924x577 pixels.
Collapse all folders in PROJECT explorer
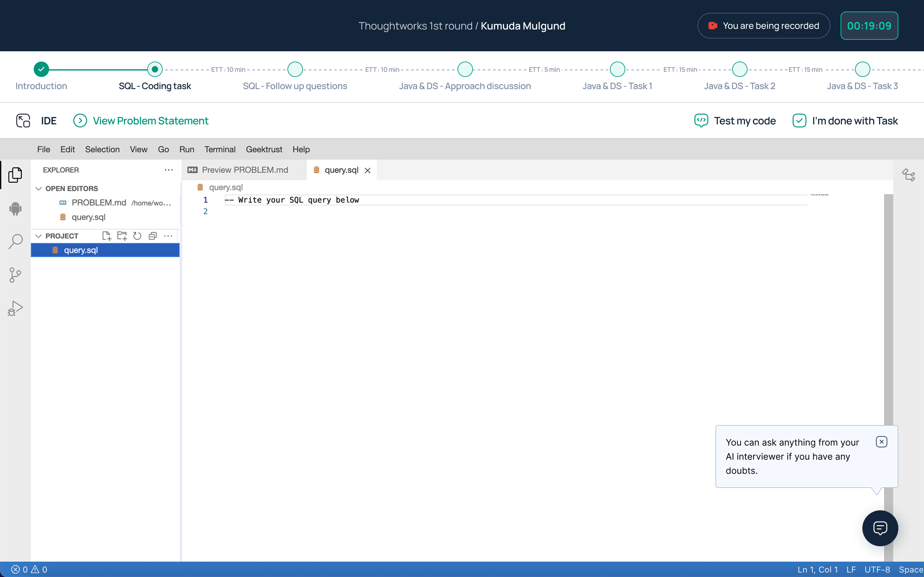click(153, 236)
